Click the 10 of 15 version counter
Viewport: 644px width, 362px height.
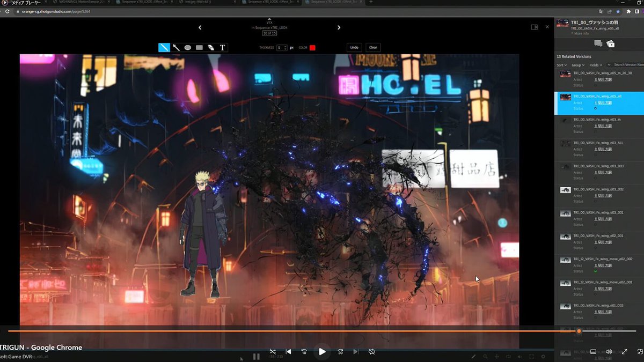(269, 33)
